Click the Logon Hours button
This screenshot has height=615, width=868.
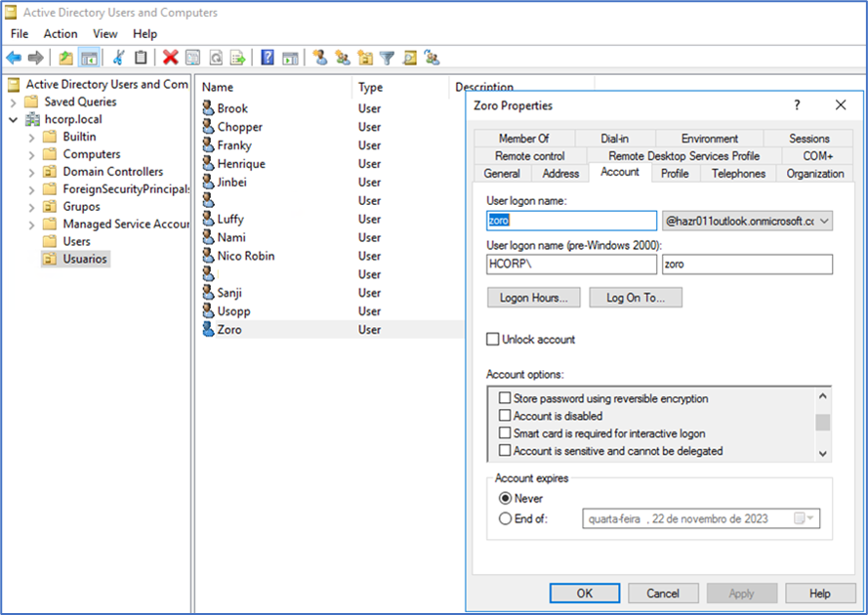(x=533, y=298)
